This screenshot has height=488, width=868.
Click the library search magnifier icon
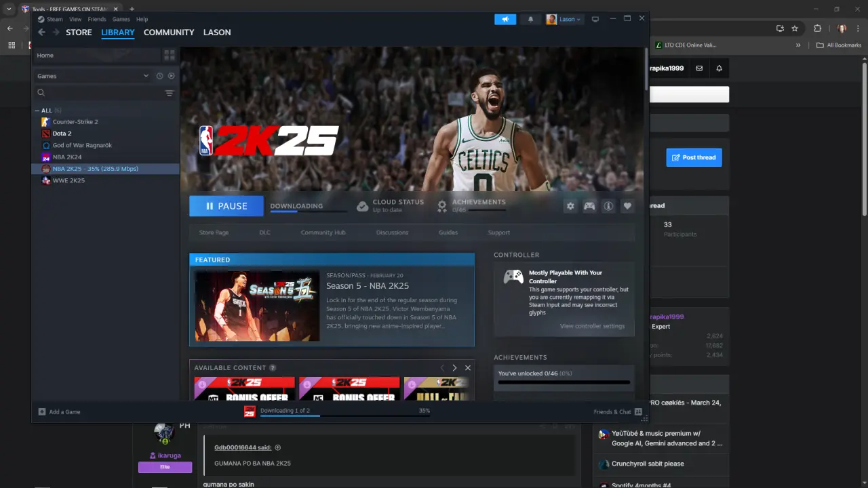(41, 93)
